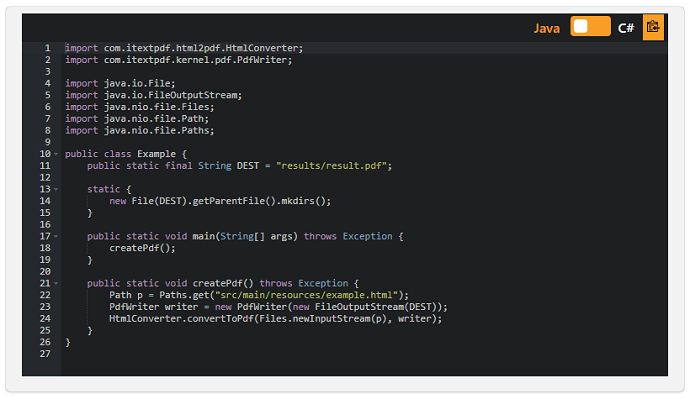Collapse the createPdf method fold arrow at line 21

tap(56, 283)
